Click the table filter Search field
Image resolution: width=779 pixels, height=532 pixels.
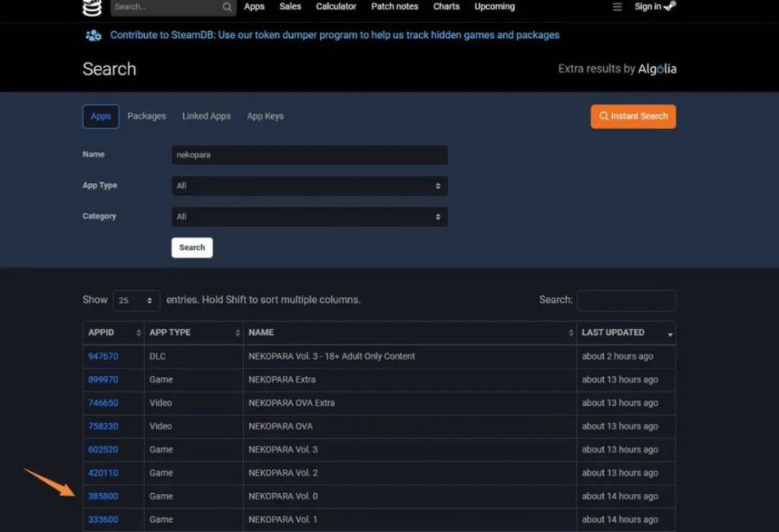pyautogui.click(x=626, y=300)
